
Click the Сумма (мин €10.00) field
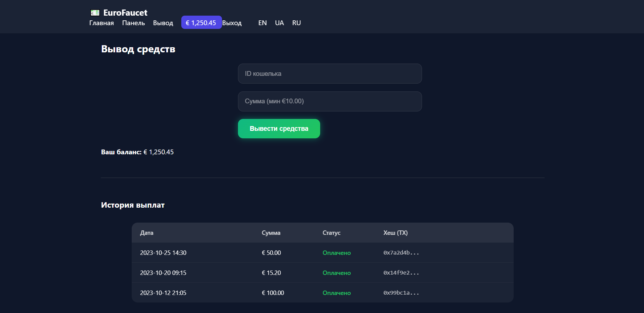click(330, 101)
